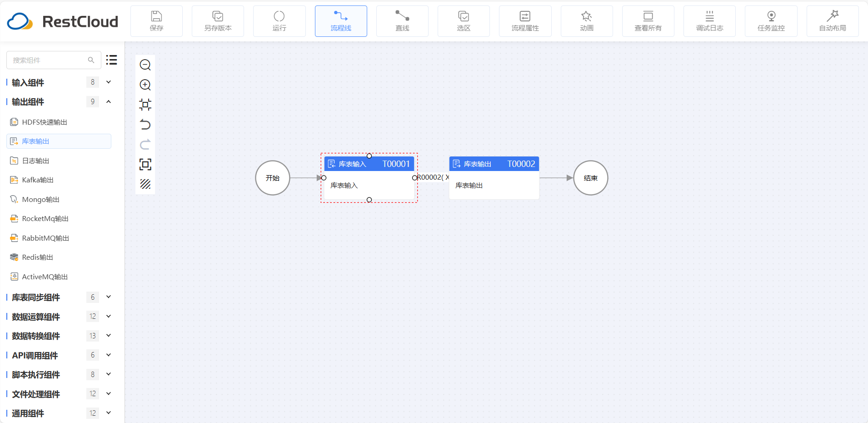The height and width of the screenshot is (423, 868).
Task: Activate the 选区 selection tool
Action: pyautogui.click(x=464, y=21)
